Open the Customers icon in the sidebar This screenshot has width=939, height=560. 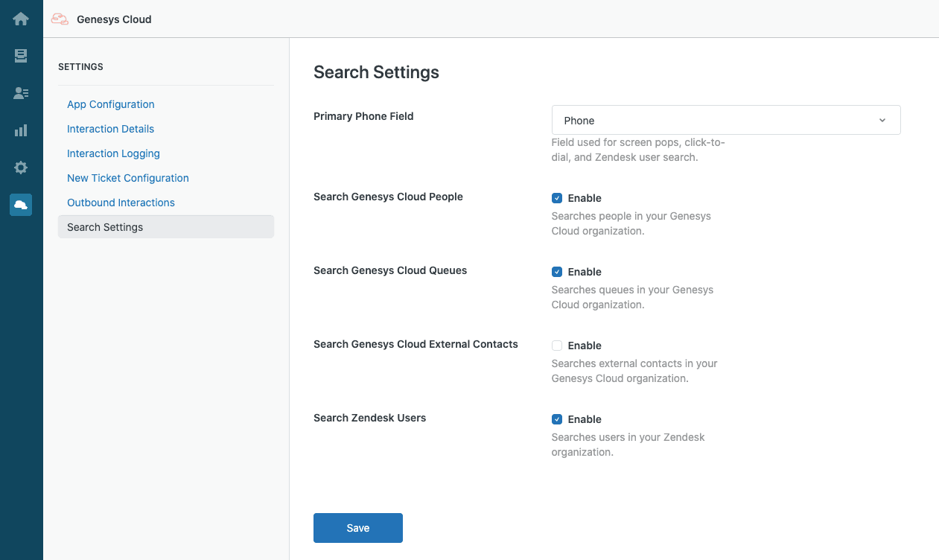point(20,93)
